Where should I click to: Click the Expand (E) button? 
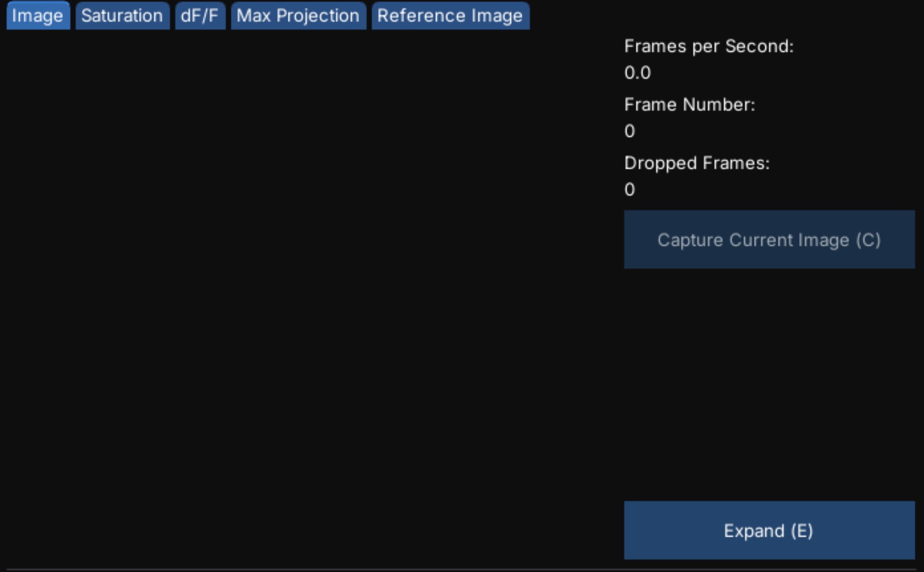769,530
